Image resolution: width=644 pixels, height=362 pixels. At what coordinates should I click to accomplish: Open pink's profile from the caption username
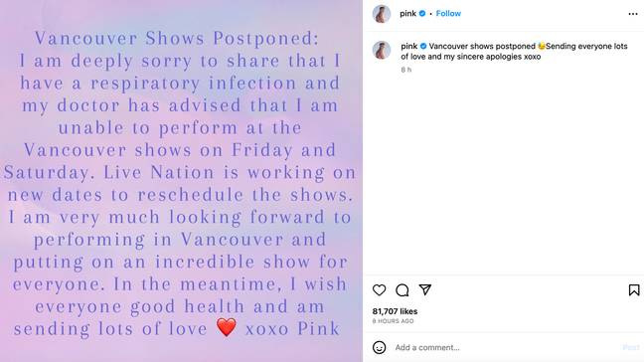click(409, 46)
